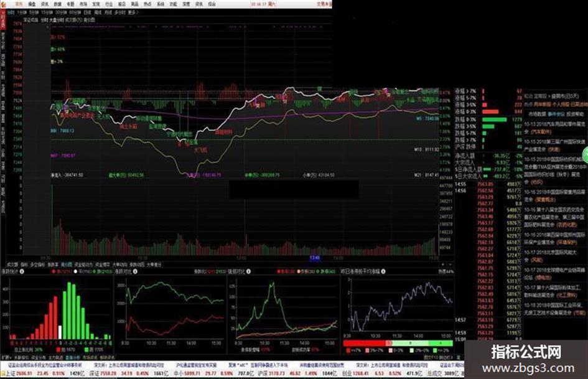Click the 交易未登 trading login button

pyautogui.click(x=324, y=4)
